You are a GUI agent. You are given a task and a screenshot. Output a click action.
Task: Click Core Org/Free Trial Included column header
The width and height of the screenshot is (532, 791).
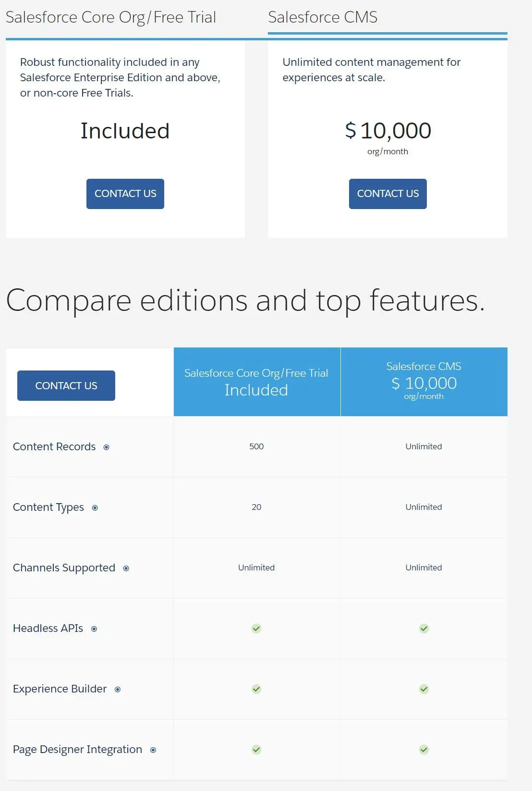pos(257,382)
